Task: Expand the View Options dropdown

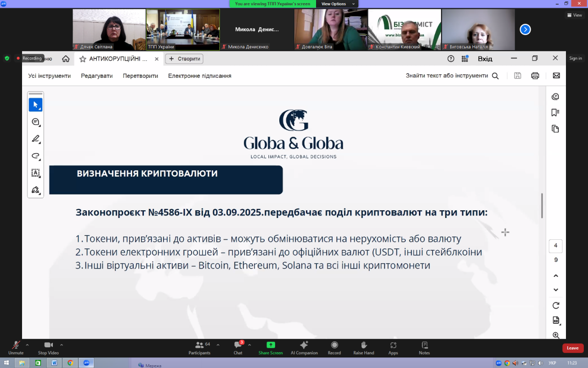Action: tap(339, 4)
